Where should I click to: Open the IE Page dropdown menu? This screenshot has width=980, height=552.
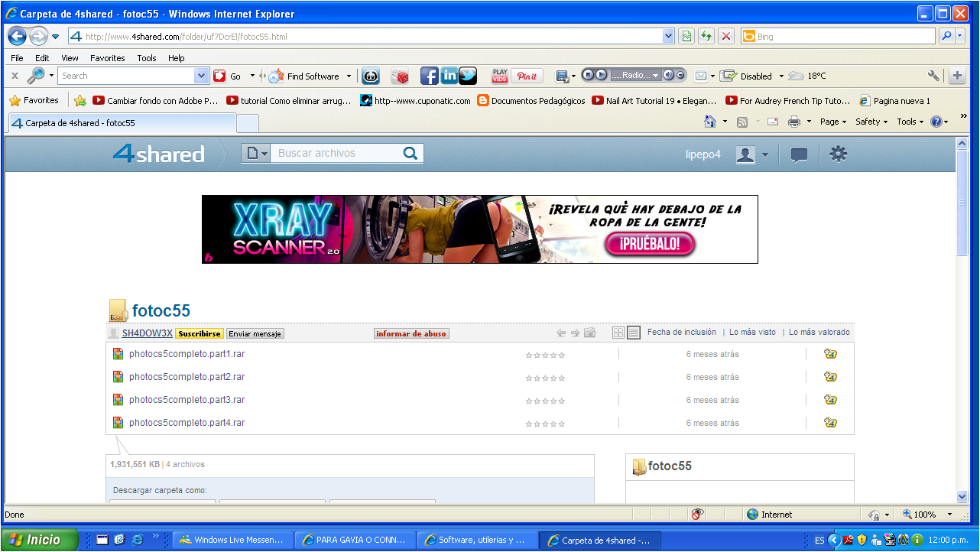click(x=833, y=122)
